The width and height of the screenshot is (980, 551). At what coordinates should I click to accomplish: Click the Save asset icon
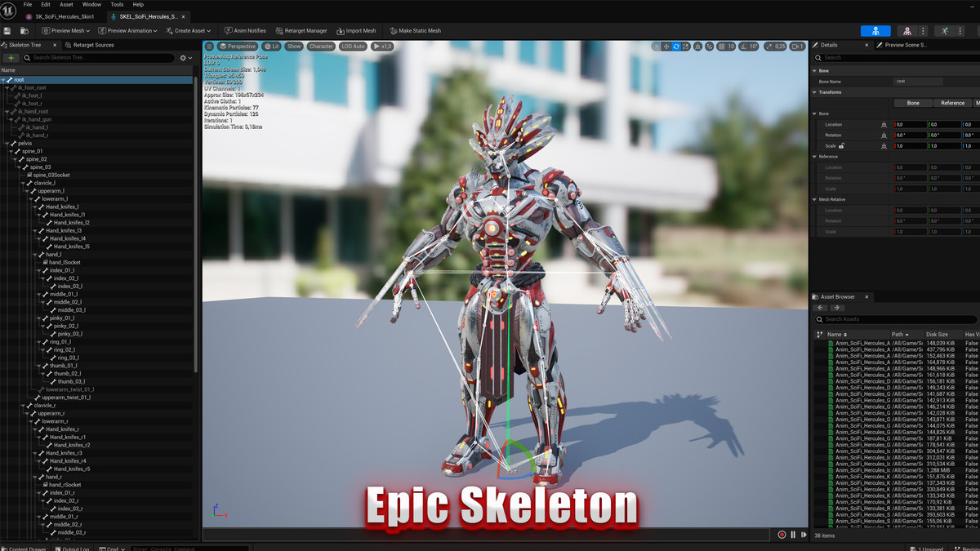click(7, 31)
